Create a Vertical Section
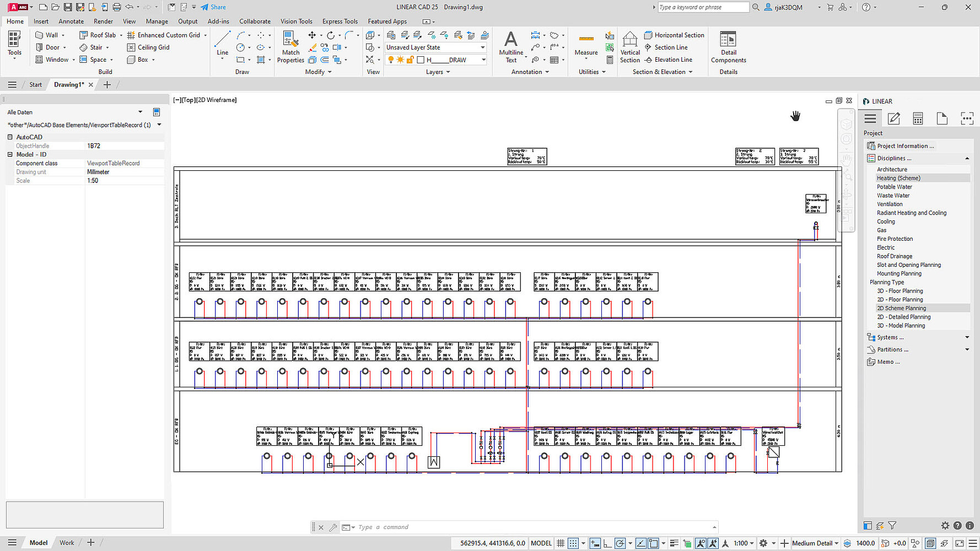Image resolution: width=980 pixels, height=551 pixels. [x=630, y=47]
